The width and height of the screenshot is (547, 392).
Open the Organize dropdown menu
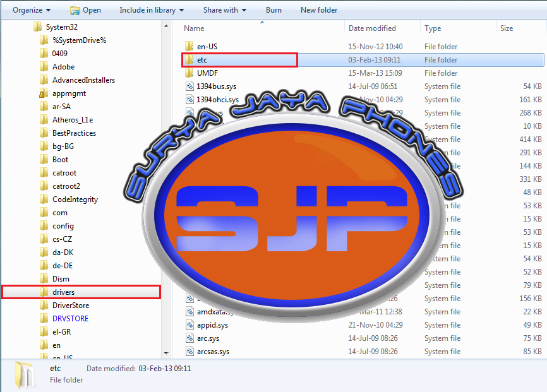click(x=32, y=10)
